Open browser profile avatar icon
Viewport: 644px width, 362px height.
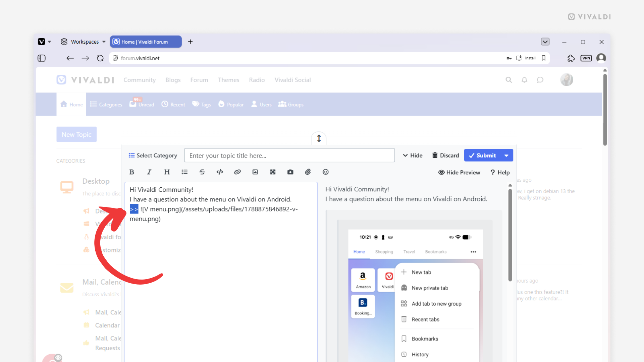tap(601, 58)
